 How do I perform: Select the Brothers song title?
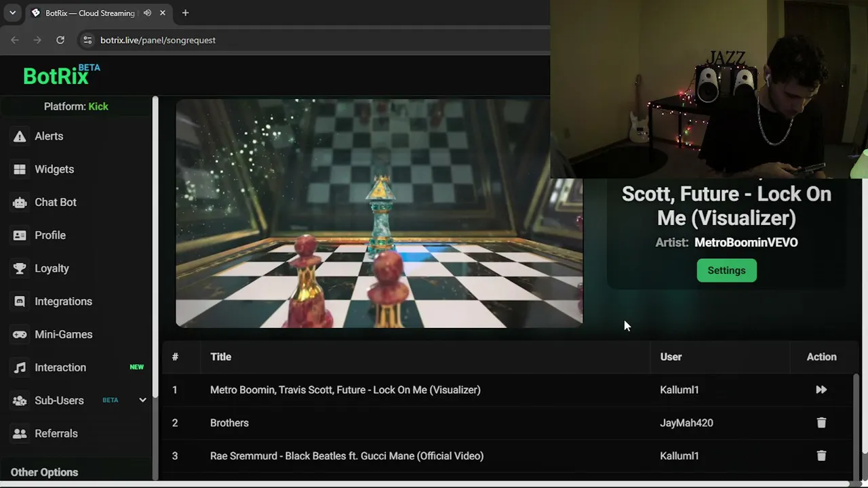pyautogui.click(x=229, y=423)
